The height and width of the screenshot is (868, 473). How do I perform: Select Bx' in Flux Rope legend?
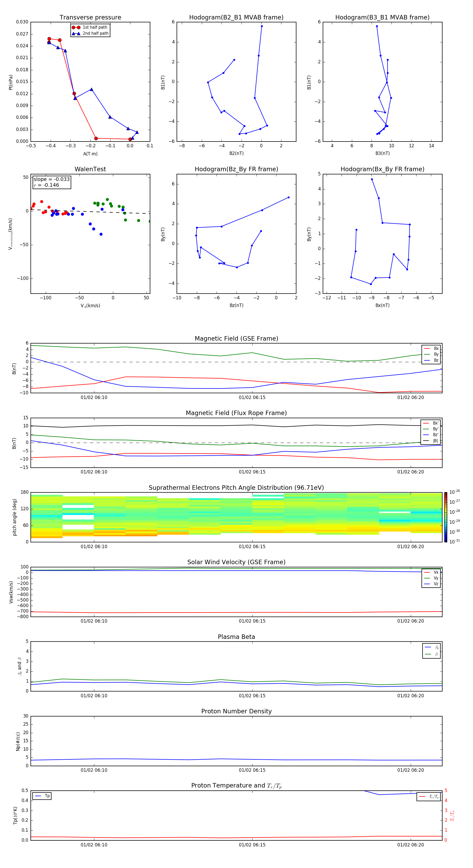[431, 423]
